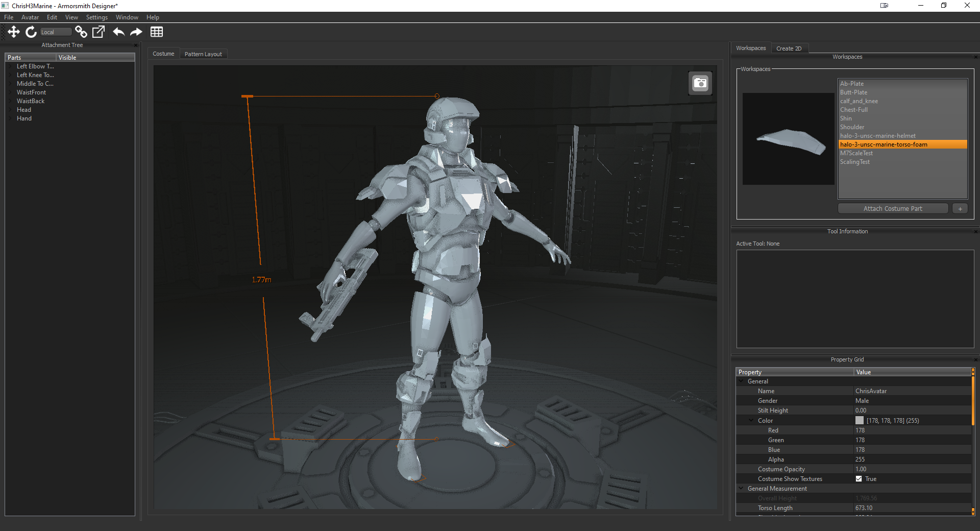Image resolution: width=980 pixels, height=531 pixels.
Task: Select halo-3-unsc-marine-torso-foam workspace
Action: click(x=903, y=144)
